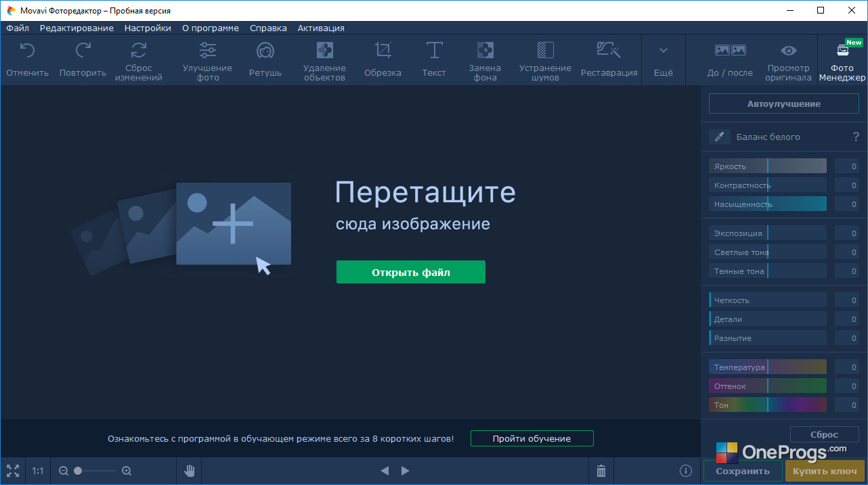This screenshot has width=868, height=485.
Task: Open the Файл menu
Action: [x=18, y=28]
